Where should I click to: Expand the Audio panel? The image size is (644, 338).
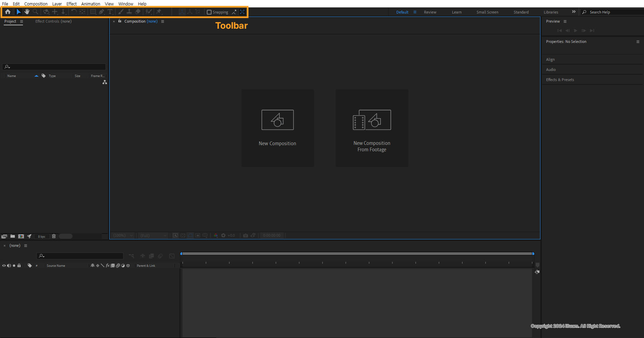551,70
